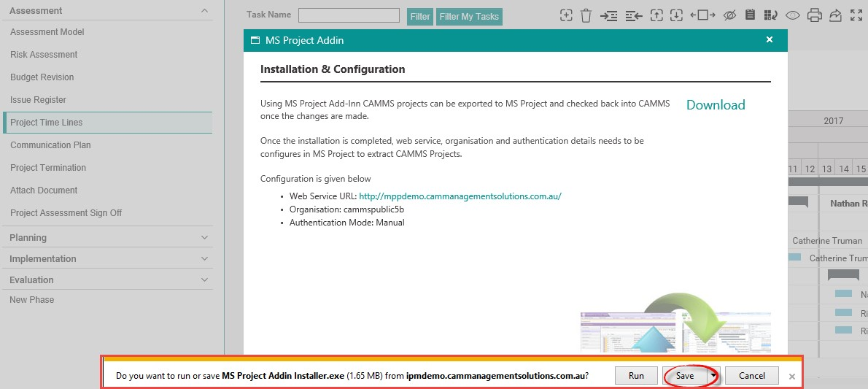Select Project Time Lines in sidebar
The height and width of the screenshot is (389, 868).
pos(107,123)
